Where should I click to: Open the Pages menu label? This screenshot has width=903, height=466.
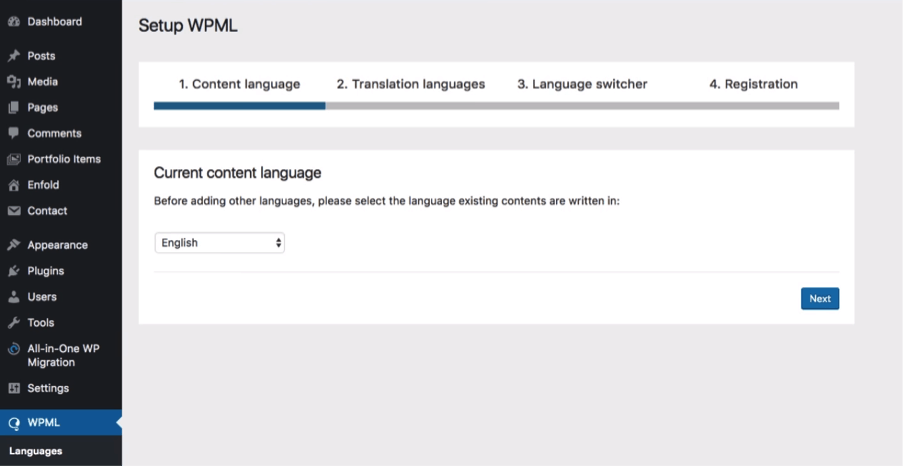(43, 108)
